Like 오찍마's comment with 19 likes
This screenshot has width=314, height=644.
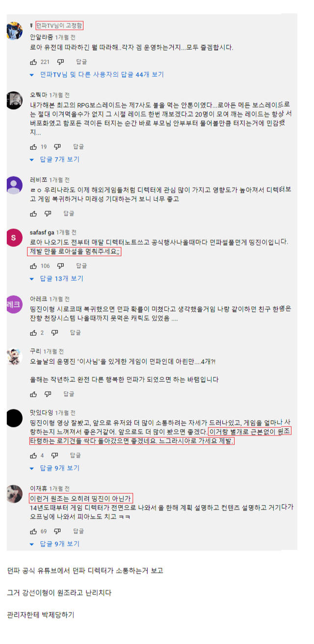[33, 147]
